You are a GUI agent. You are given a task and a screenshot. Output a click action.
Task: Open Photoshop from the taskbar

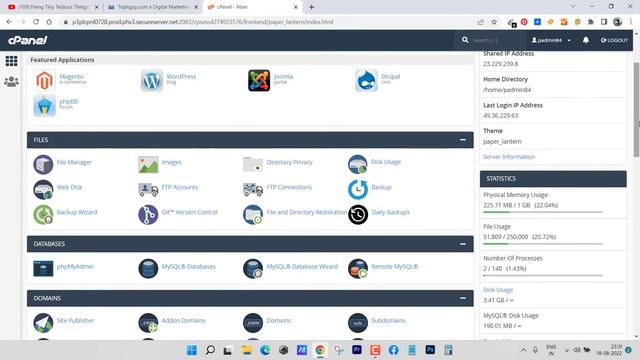pos(430,350)
